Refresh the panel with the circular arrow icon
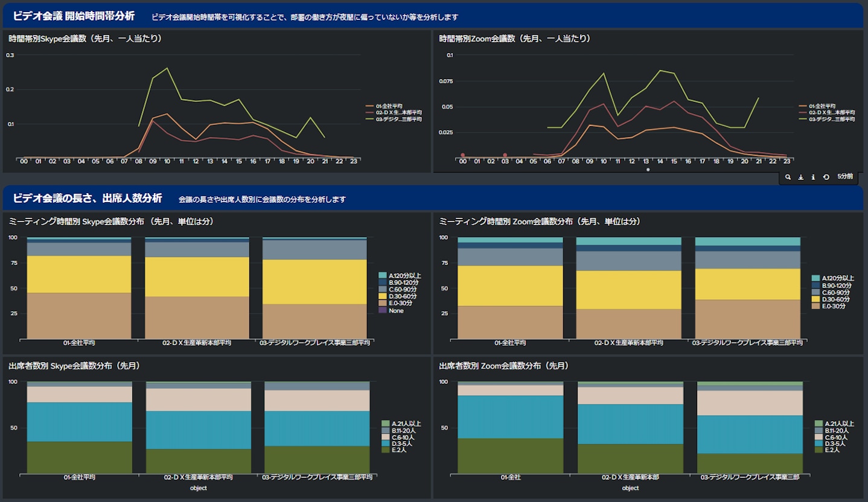This screenshot has height=502, width=868. [x=826, y=177]
